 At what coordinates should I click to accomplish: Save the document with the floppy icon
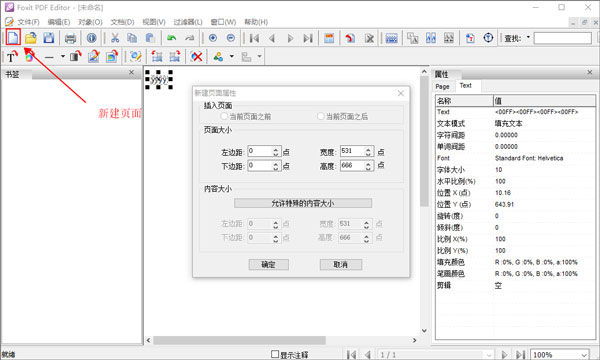tap(49, 38)
